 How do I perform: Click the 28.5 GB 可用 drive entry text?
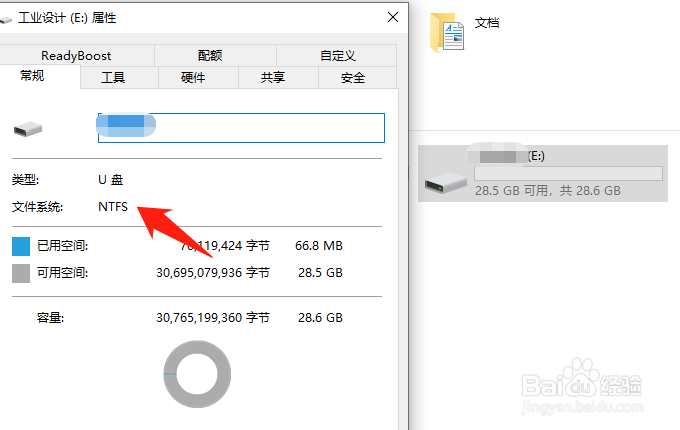[548, 191]
